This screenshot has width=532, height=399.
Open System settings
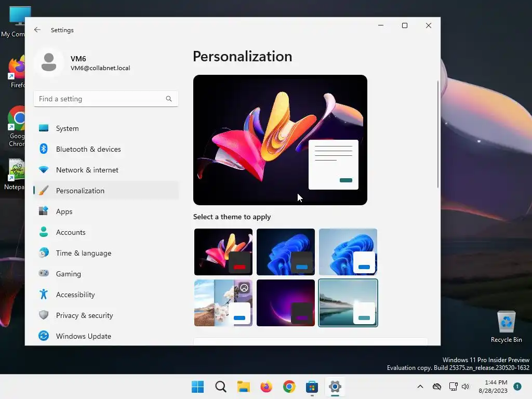106,128
